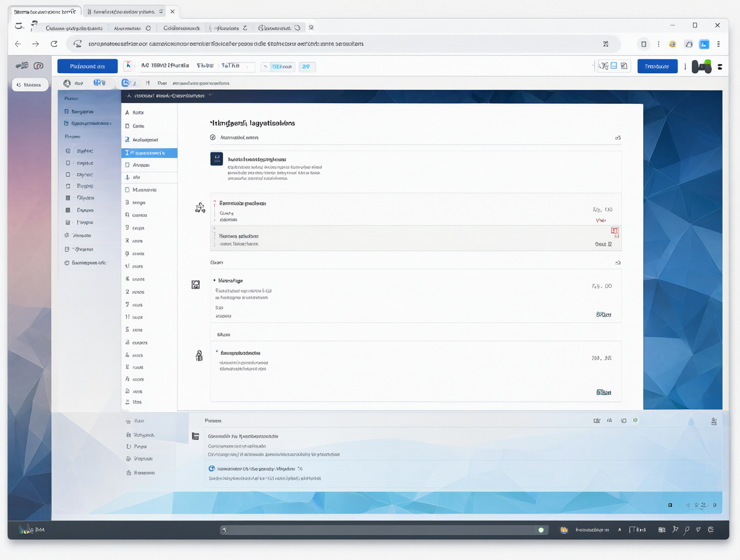740x560 pixels.
Task: Open the yellow app icon in the taskbar
Action: pyautogui.click(x=564, y=530)
